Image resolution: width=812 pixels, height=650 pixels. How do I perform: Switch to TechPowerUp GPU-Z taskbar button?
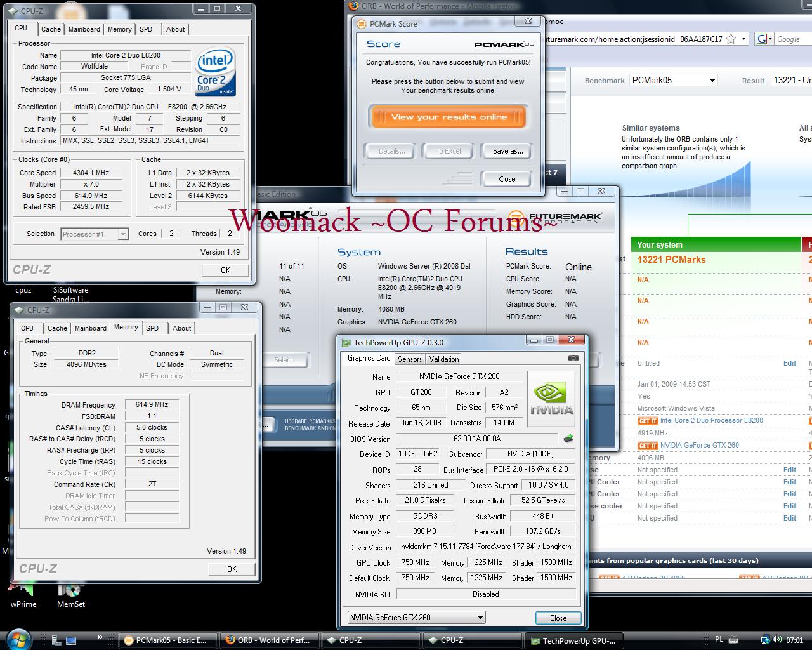click(575, 640)
